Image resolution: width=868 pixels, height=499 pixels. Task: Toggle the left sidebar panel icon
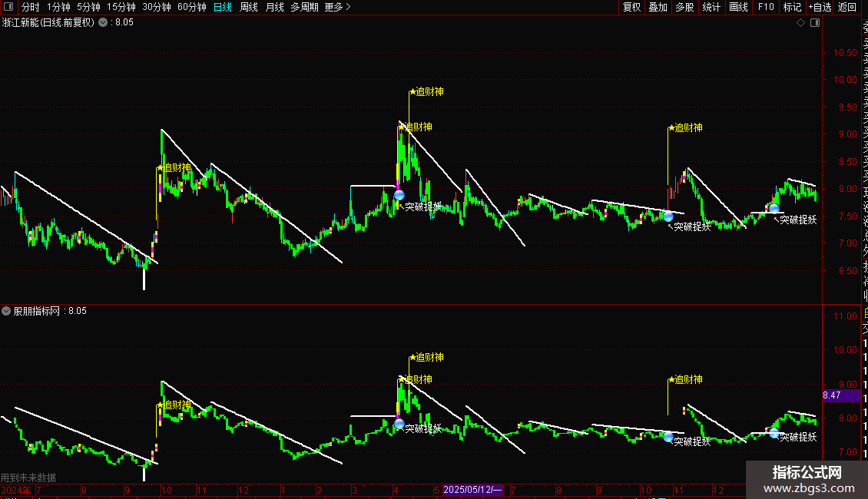(8, 7)
